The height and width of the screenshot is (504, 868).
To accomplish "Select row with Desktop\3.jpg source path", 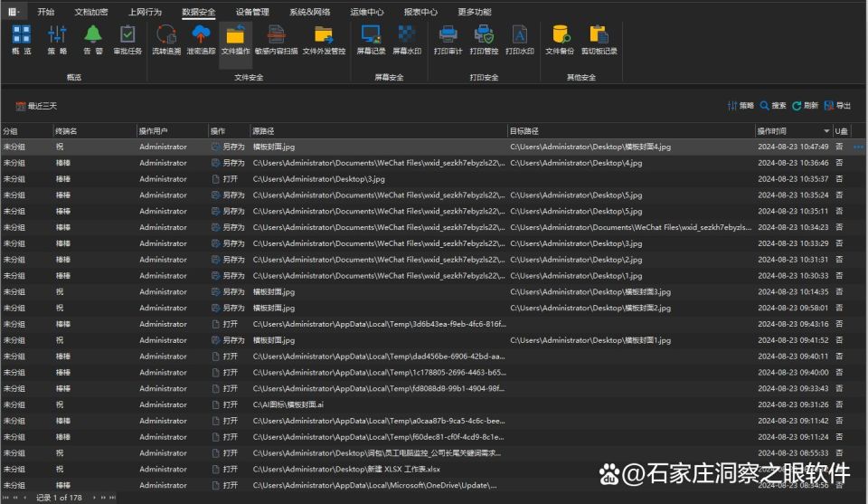I will pos(432,179).
